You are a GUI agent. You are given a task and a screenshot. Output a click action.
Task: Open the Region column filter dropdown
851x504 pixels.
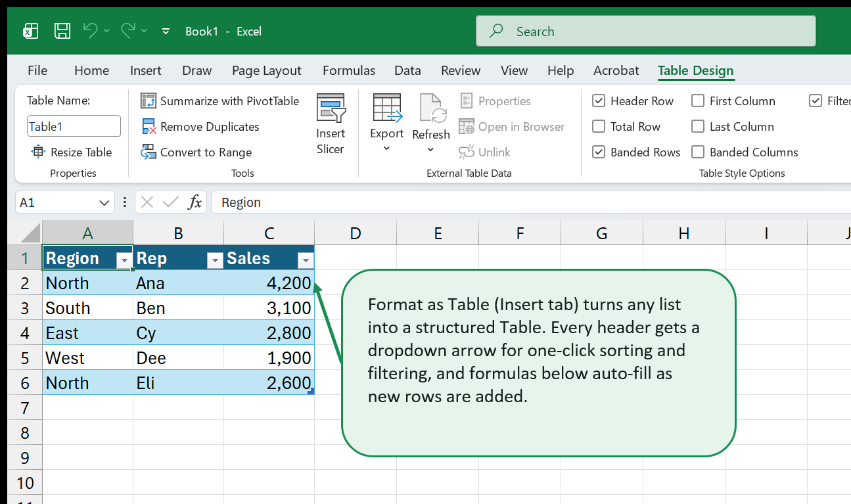coord(124,261)
